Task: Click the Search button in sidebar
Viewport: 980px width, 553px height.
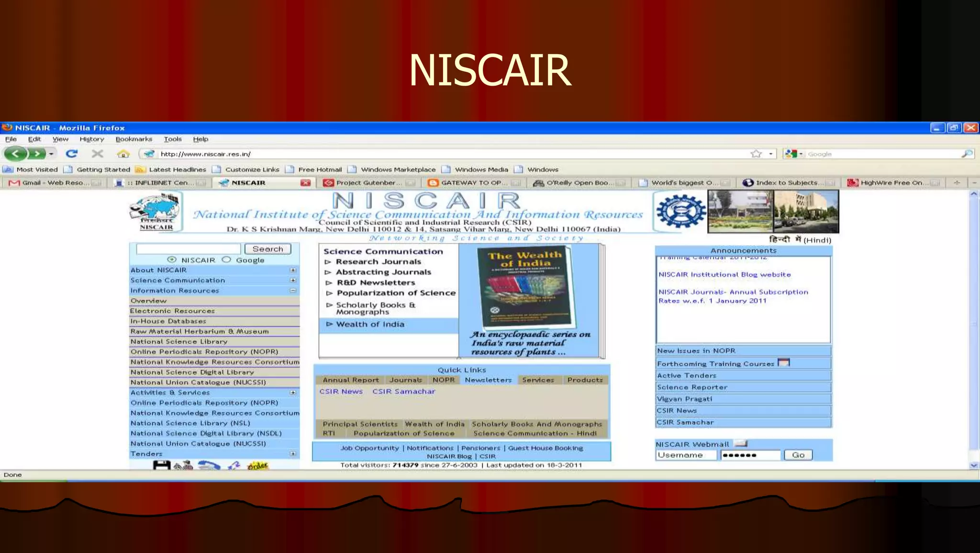Action: click(267, 248)
